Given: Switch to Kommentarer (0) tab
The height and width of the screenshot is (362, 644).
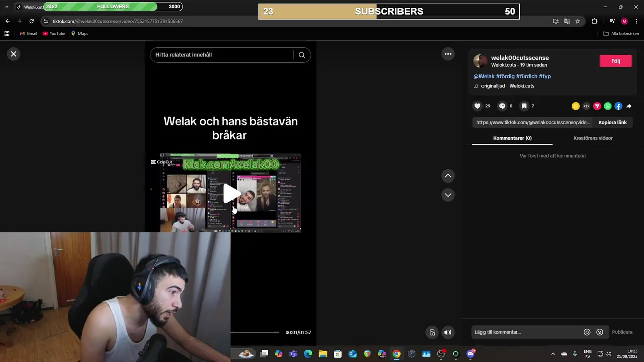Looking at the screenshot, I should (x=512, y=138).
